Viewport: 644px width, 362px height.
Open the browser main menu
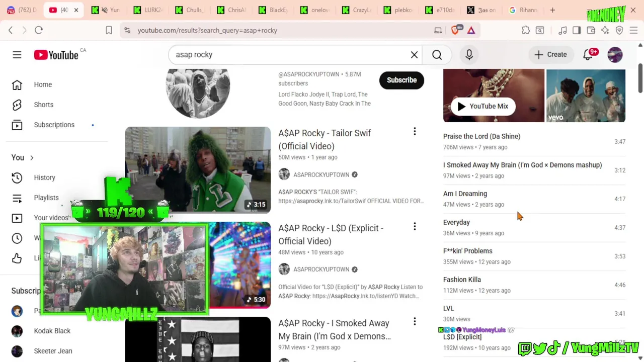pyautogui.click(x=633, y=30)
